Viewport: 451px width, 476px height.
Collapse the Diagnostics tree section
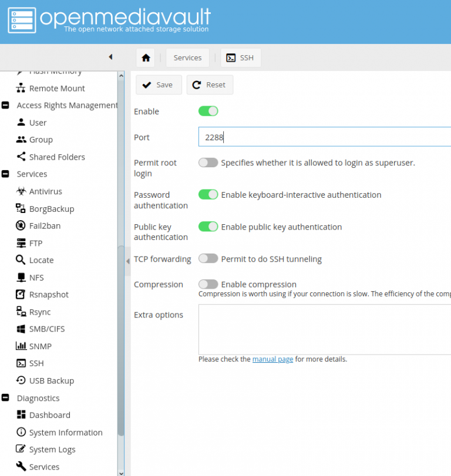[x=5, y=398]
